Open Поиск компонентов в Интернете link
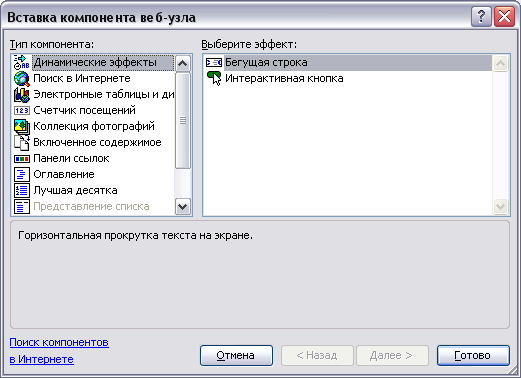Screen dimensions: 521x378 (59, 351)
